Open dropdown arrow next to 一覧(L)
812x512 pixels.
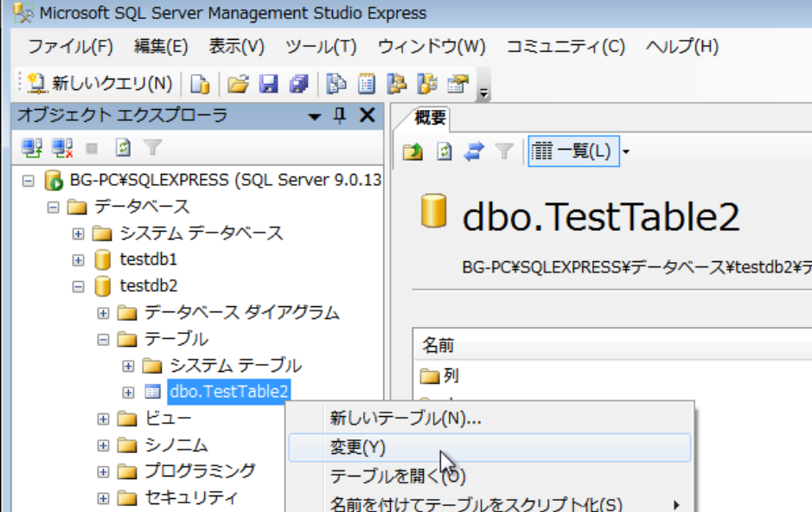point(626,151)
